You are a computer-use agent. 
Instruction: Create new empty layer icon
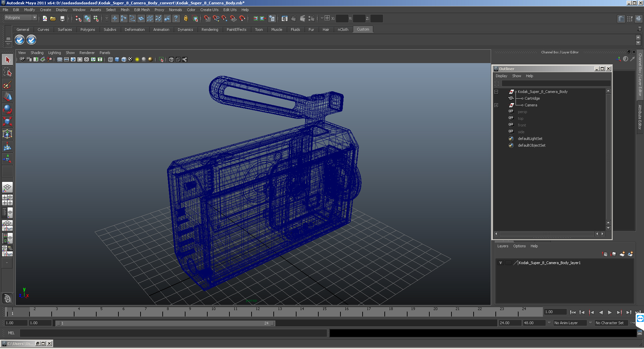click(622, 254)
